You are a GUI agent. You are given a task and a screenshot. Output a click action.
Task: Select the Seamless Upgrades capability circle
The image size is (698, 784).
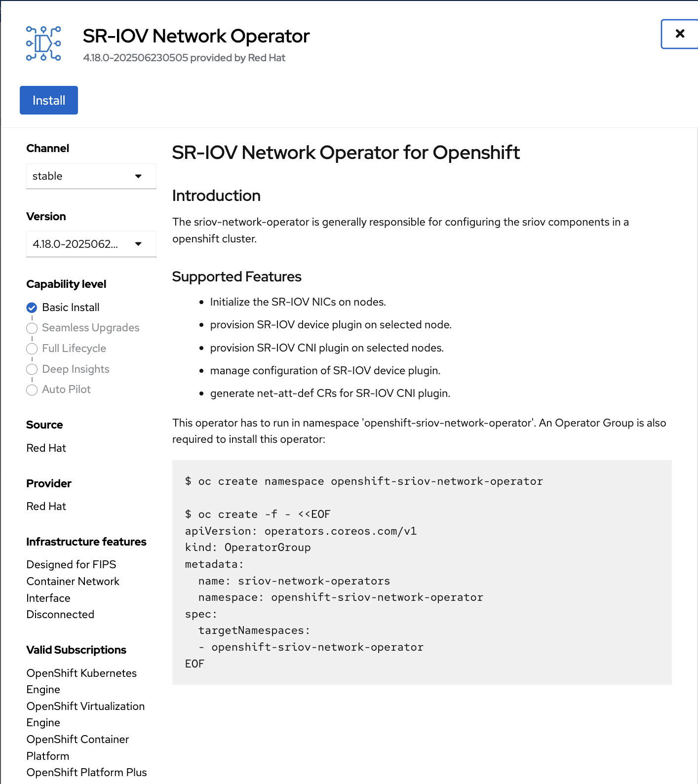coord(32,328)
